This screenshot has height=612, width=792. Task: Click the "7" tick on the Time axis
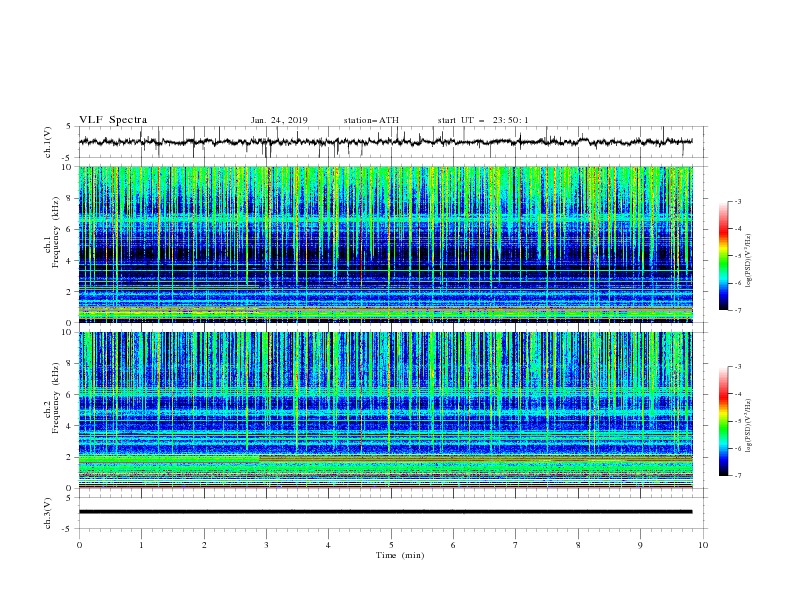(x=516, y=545)
